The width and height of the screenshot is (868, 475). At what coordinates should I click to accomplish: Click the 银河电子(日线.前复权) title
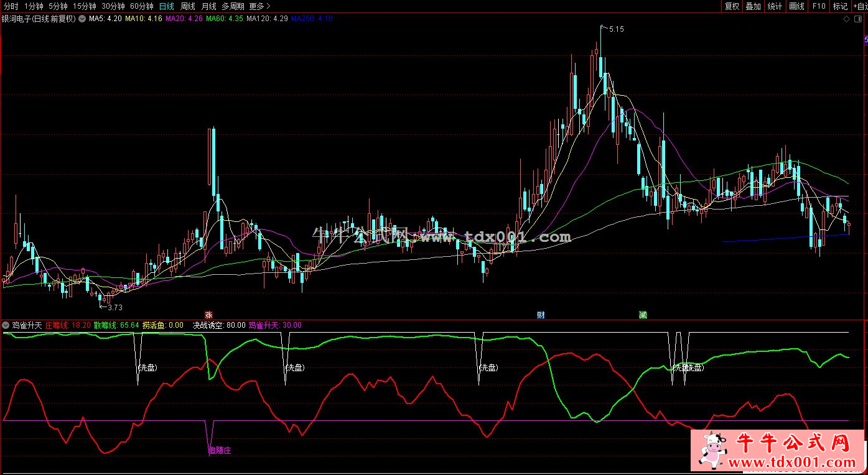point(39,19)
